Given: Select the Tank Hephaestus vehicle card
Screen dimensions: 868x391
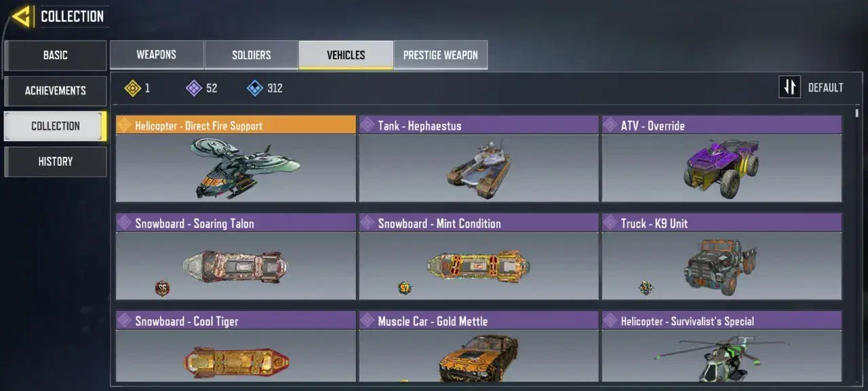Looking at the screenshot, I should [x=479, y=159].
